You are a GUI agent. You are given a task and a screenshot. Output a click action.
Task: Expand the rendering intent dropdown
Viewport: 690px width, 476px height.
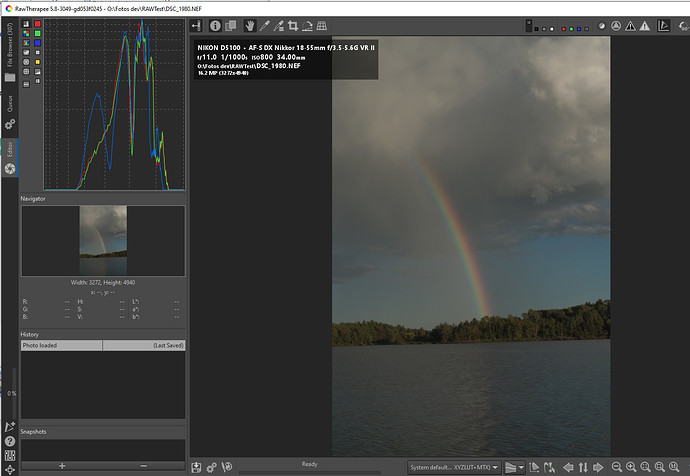(x=516, y=467)
